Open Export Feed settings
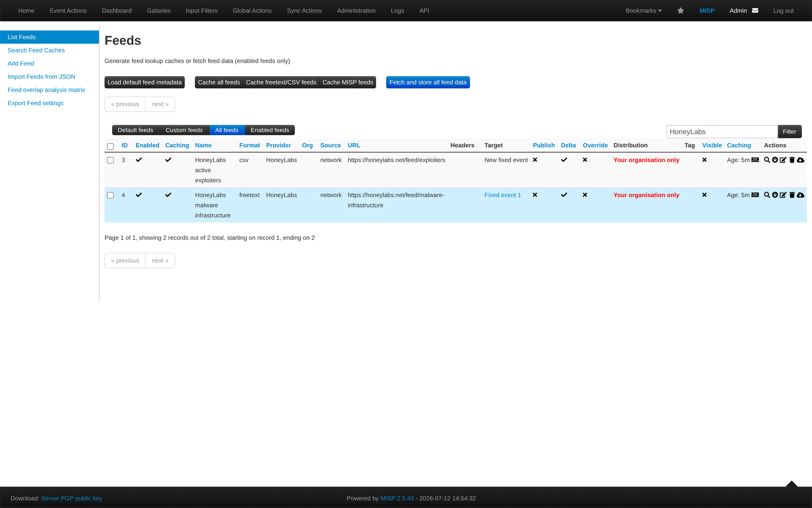812x508 pixels. pos(36,103)
